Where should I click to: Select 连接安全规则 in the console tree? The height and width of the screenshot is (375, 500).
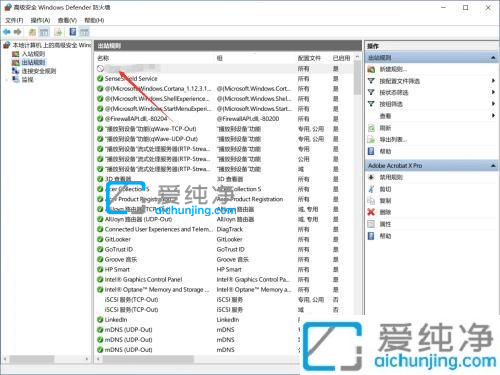(x=39, y=71)
